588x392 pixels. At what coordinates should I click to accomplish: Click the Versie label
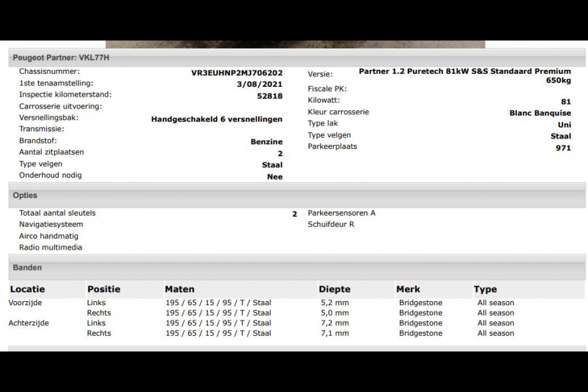320,74
